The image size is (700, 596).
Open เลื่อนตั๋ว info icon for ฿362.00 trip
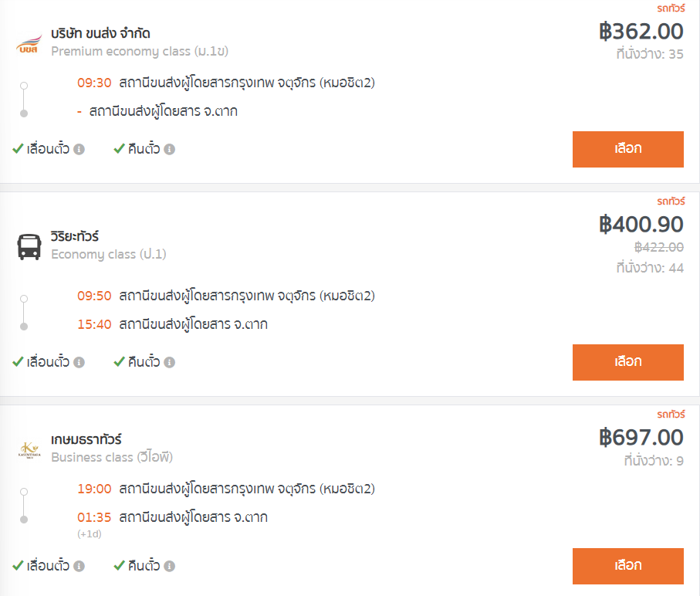[79, 149]
